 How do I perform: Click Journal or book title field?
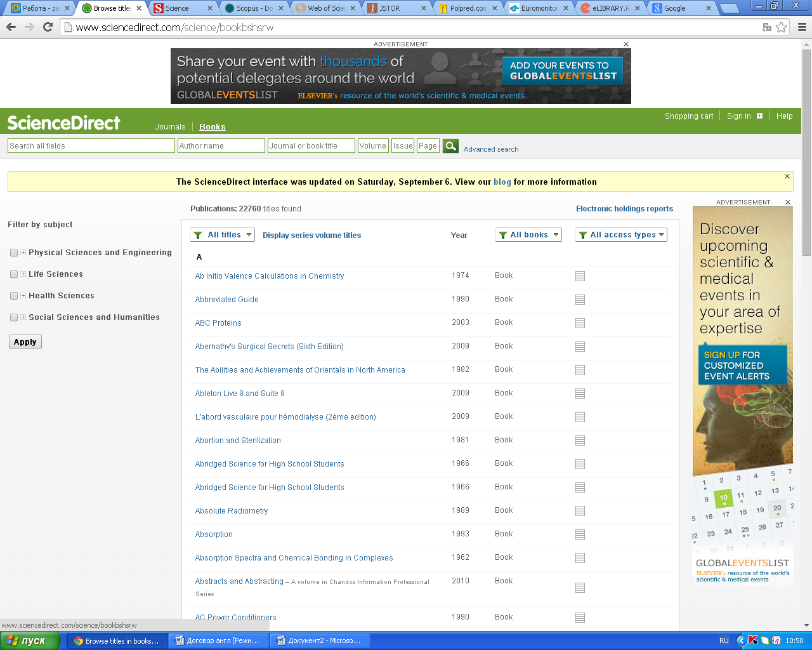[311, 146]
